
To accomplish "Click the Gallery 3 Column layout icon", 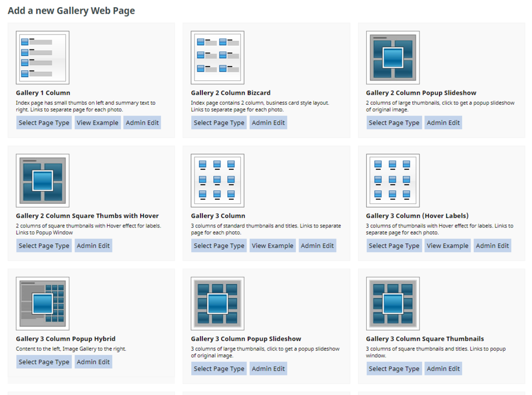I will pos(218,181).
